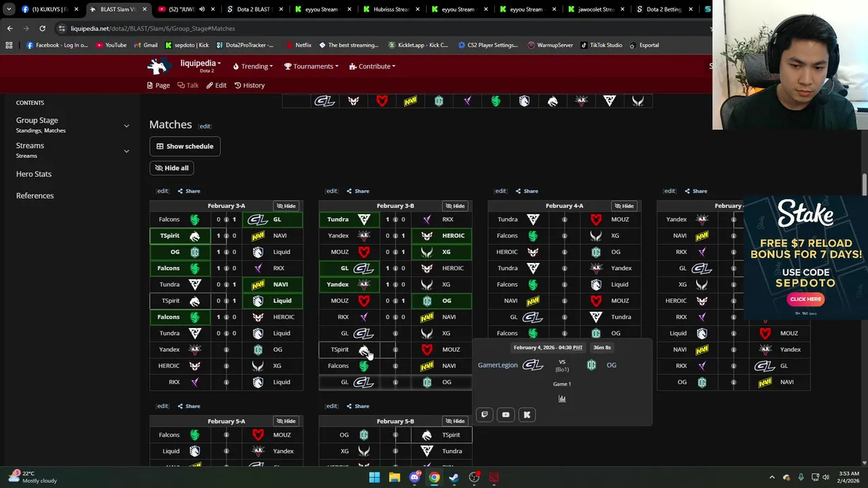Hide the February 3-B match list
The width and height of the screenshot is (868, 488).
pyautogui.click(x=454, y=206)
